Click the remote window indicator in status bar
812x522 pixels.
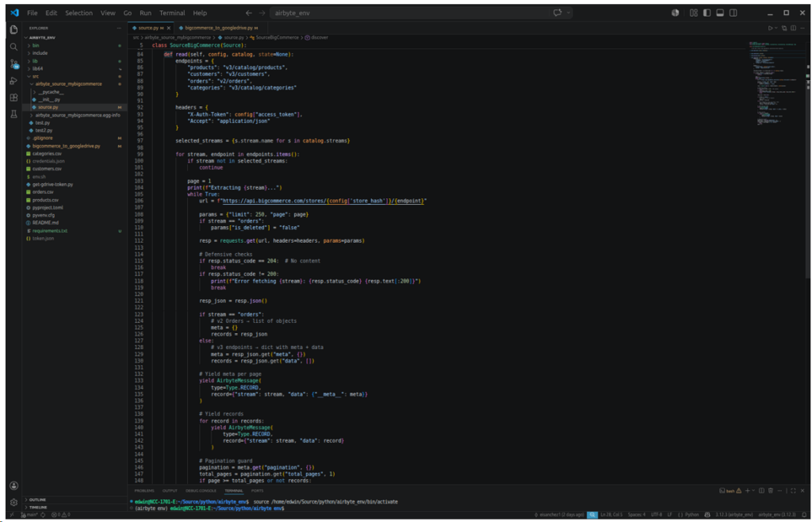coord(11,515)
